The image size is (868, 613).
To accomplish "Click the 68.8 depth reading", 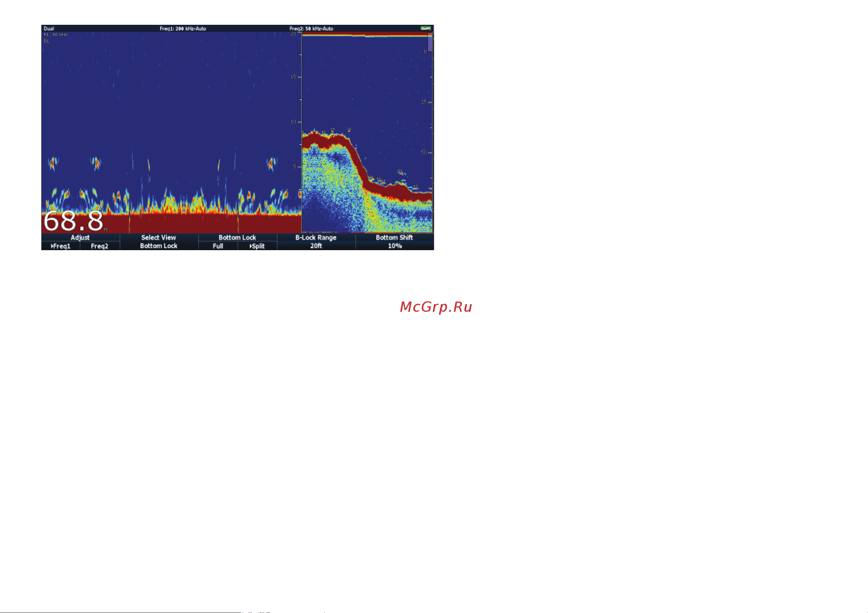I will point(73,221).
